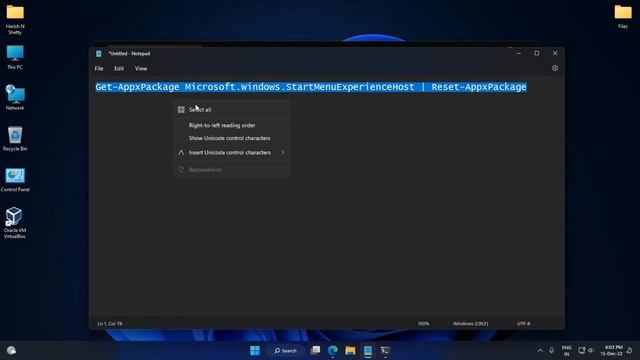Minimize the Notepad window
The image size is (640, 360).
518,53
